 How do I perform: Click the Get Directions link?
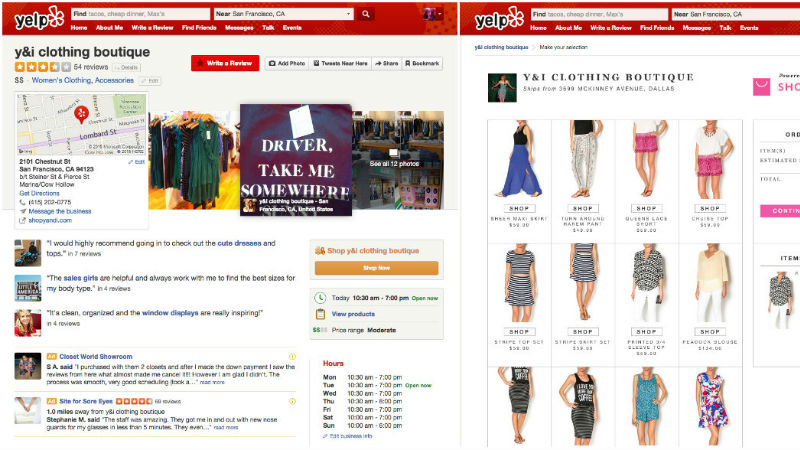[x=39, y=192]
